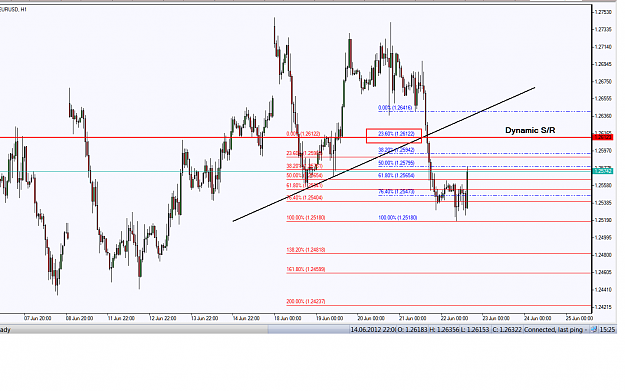Click the 25 Jun 00:00 time axis label
Image resolution: width=625 pixels, height=391 pixels.
point(579,318)
